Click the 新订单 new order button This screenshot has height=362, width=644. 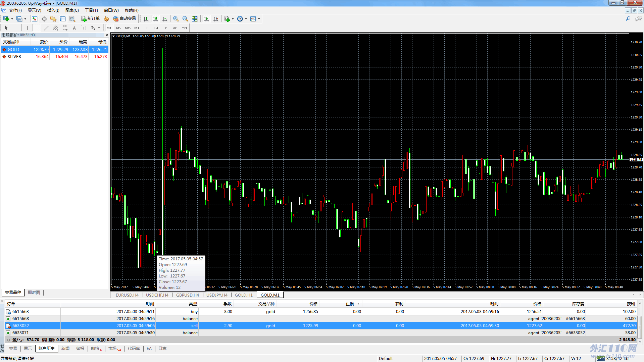(91, 19)
